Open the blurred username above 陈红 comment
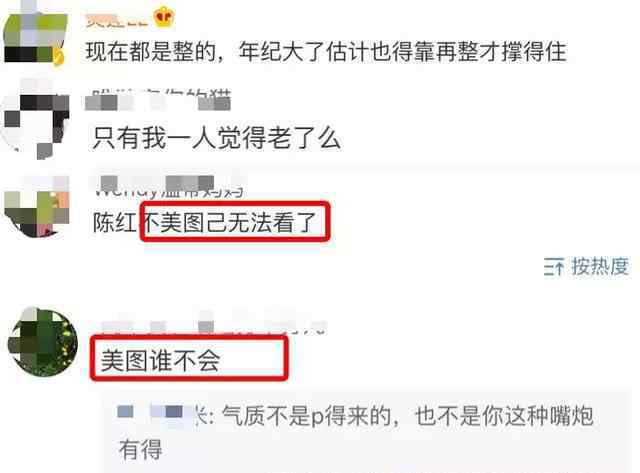The height and width of the screenshot is (473, 640). [x=171, y=187]
